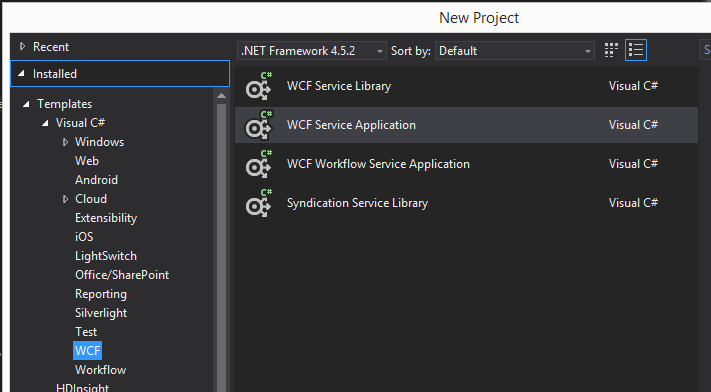Image resolution: width=711 pixels, height=392 pixels.
Task: Select the WCF Service Library template icon
Action: 259,86
